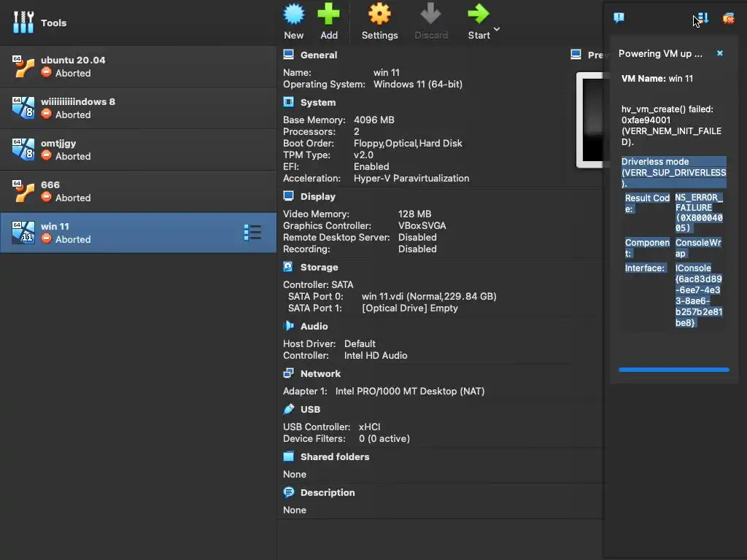Click the xHCI USB controller value
The height and width of the screenshot is (560, 747).
point(369,427)
